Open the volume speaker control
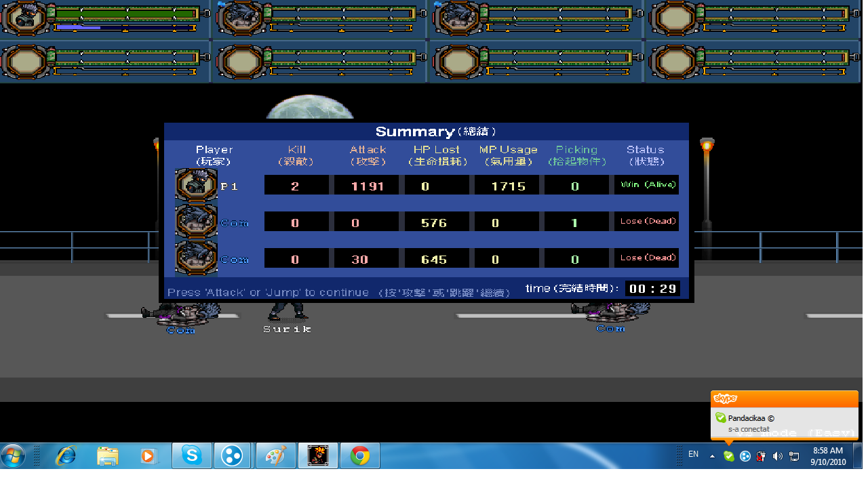This screenshot has height=488, width=868. 778,456
